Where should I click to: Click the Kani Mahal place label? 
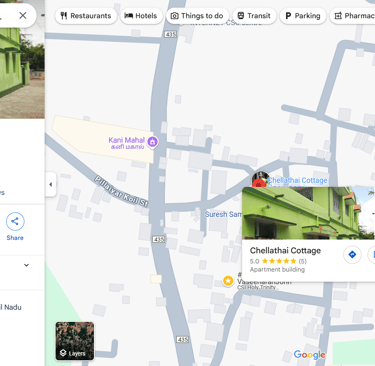pyautogui.click(x=127, y=143)
